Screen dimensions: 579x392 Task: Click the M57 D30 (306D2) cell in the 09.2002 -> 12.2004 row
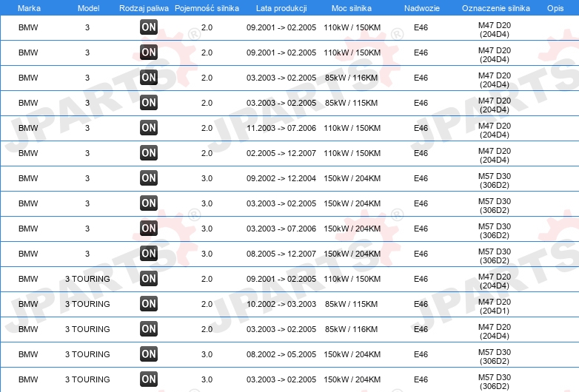(495, 180)
